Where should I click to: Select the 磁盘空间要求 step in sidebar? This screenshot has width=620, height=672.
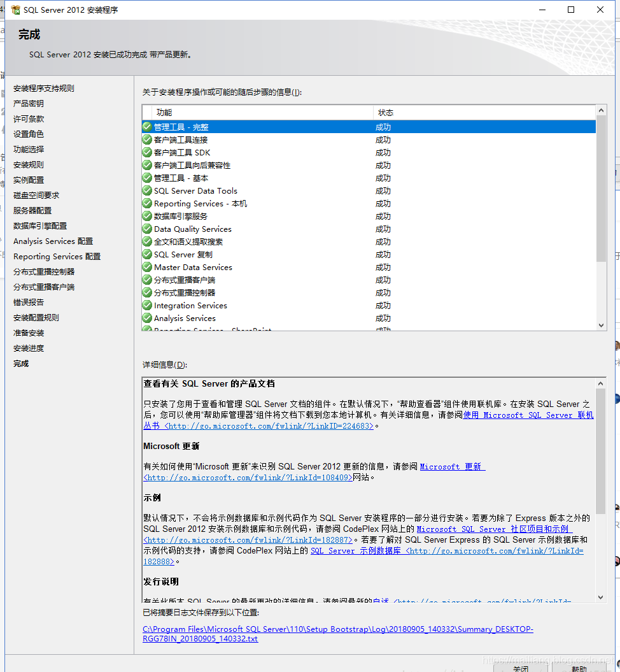point(36,196)
